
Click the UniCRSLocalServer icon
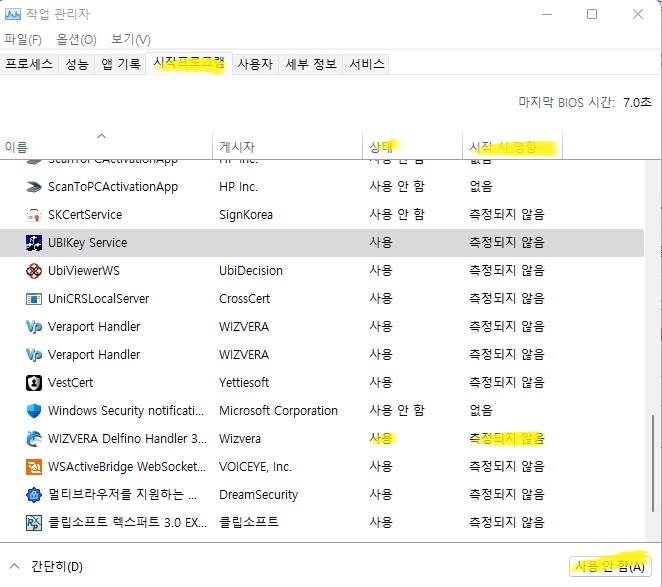(x=34, y=299)
